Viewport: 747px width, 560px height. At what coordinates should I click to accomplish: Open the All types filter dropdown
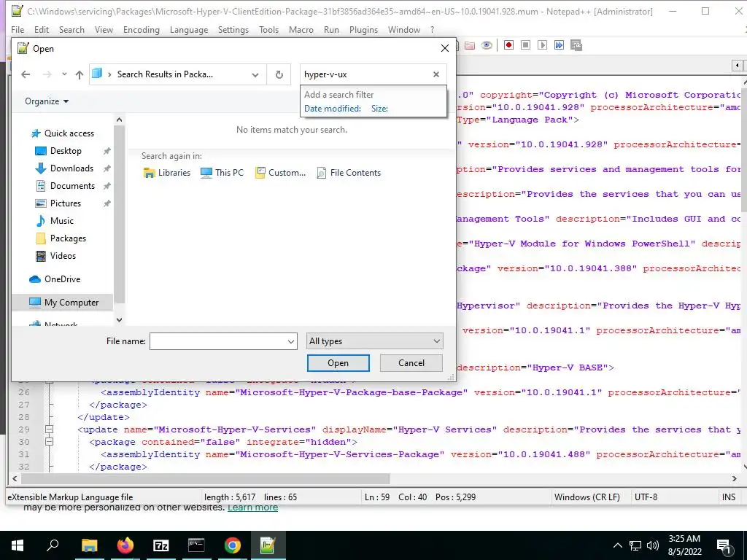[374, 341]
